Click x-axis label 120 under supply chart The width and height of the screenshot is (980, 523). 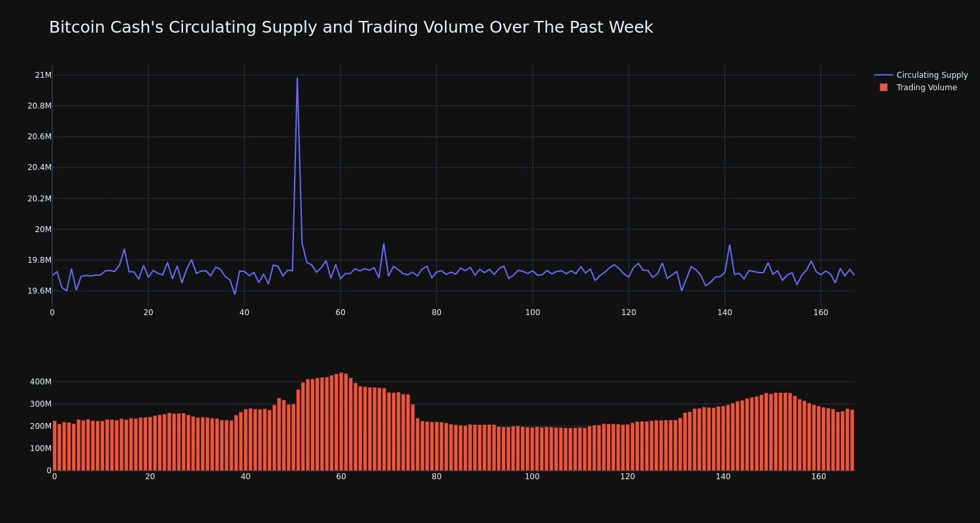click(629, 312)
